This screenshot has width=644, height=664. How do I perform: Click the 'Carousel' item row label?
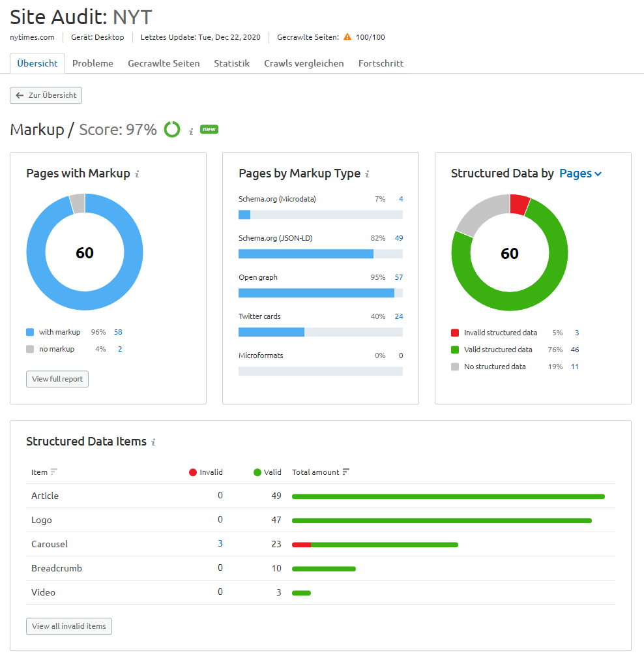pos(50,544)
